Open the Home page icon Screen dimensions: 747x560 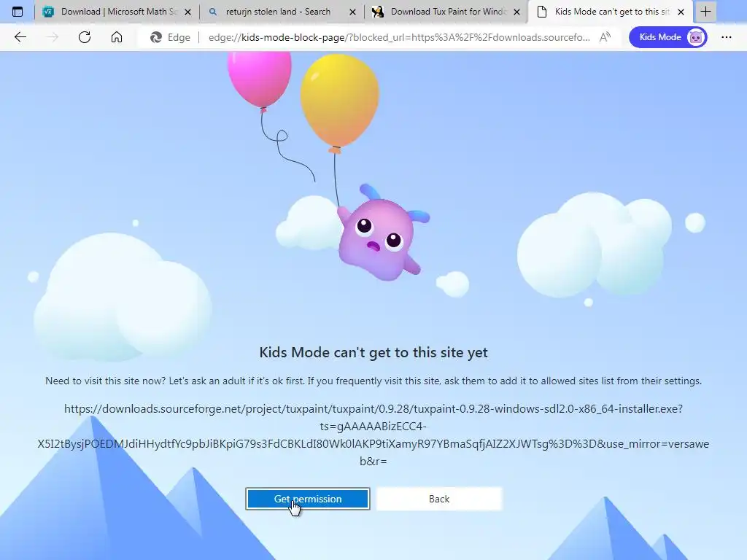(x=117, y=37)
